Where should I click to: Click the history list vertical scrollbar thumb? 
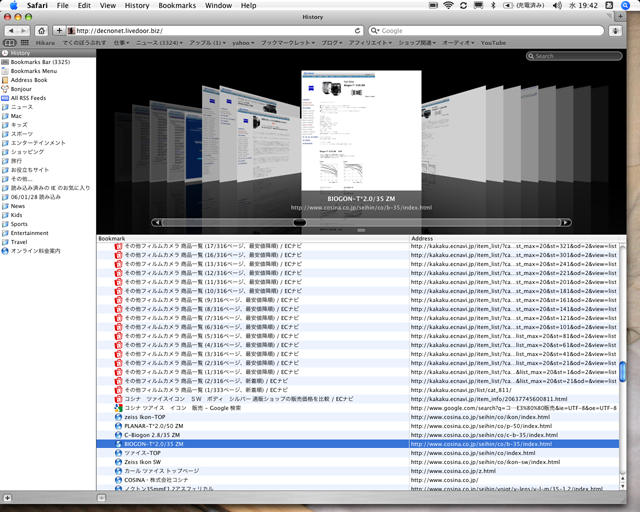(x=622, y=371)
